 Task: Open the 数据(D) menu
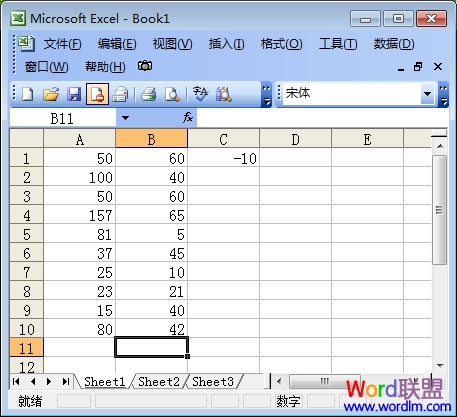click(x=394, y=44)
